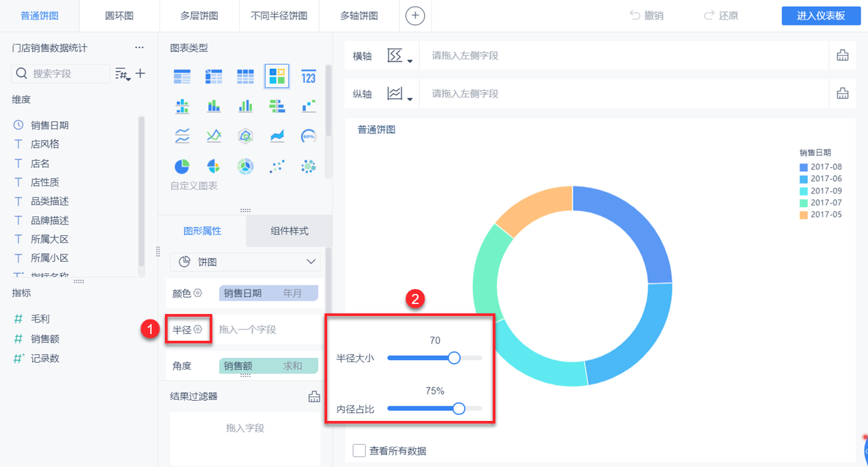This screenshot has height=467, width=868.
Task: Click the 还原 redo button
Action: point(720,15)
